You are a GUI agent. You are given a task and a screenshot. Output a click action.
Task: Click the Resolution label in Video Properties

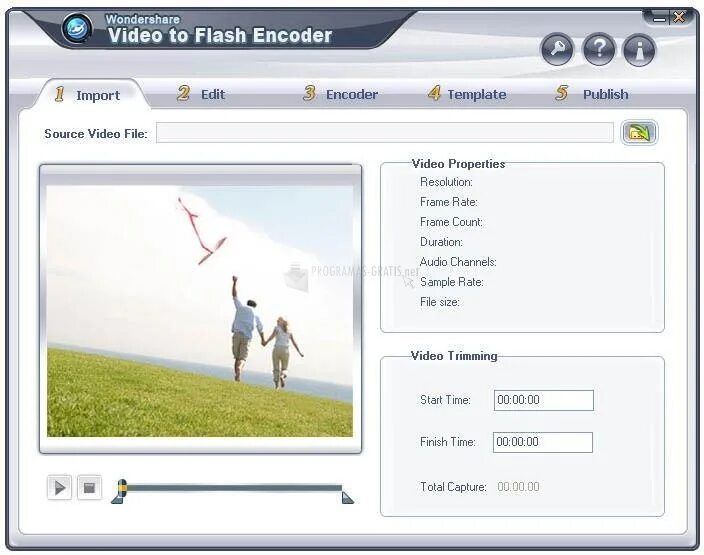pos(446,182)
